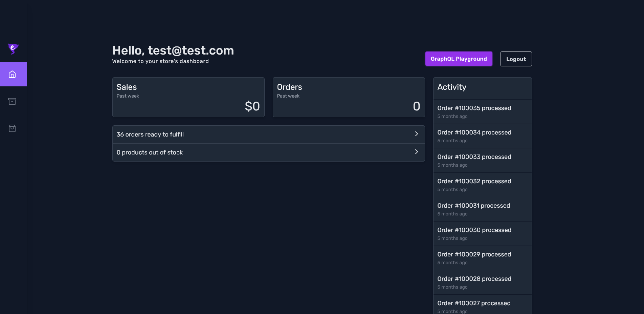Open Order #100032 processed activity entry
Screen dimensions: 644x314
click(482, 185)
